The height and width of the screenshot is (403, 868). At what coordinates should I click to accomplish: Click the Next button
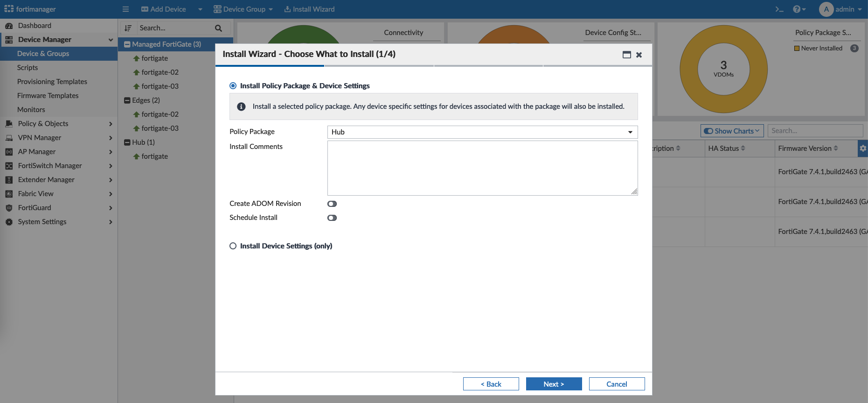click(554, 384)
